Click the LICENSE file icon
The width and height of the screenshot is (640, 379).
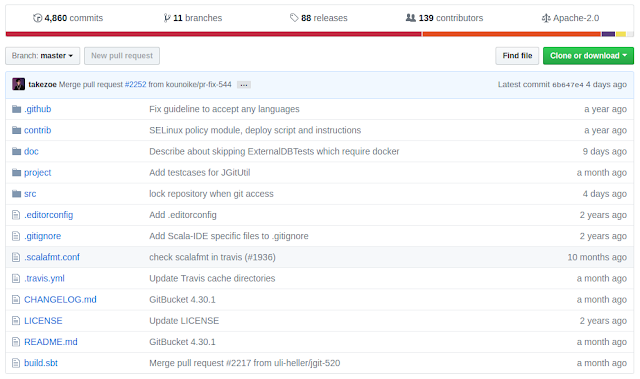coord(16,321)
